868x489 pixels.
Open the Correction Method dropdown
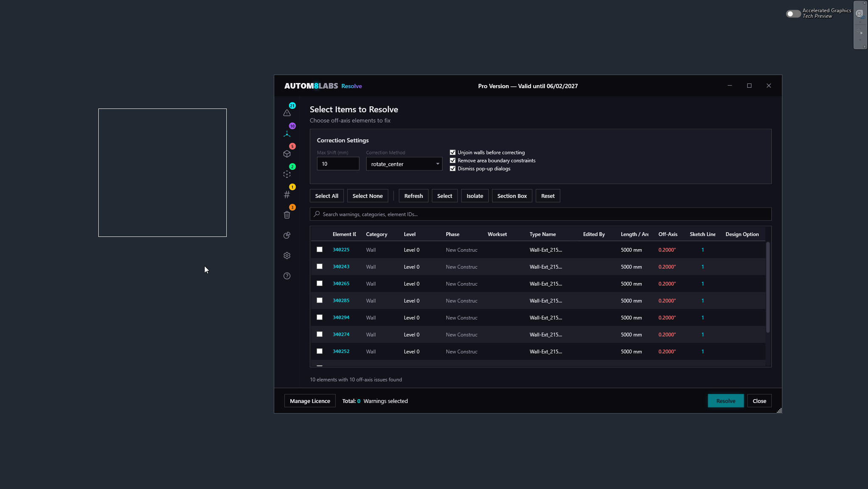(x=403, y=164)
